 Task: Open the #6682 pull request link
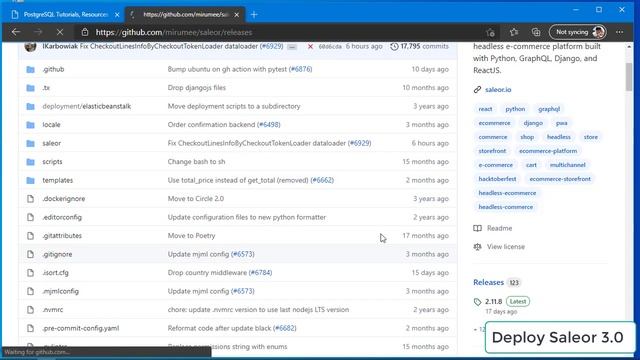[284, 328]
